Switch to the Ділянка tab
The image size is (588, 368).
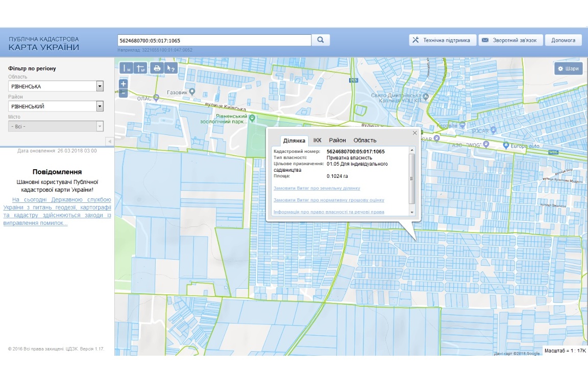click(x=294, y=141)
